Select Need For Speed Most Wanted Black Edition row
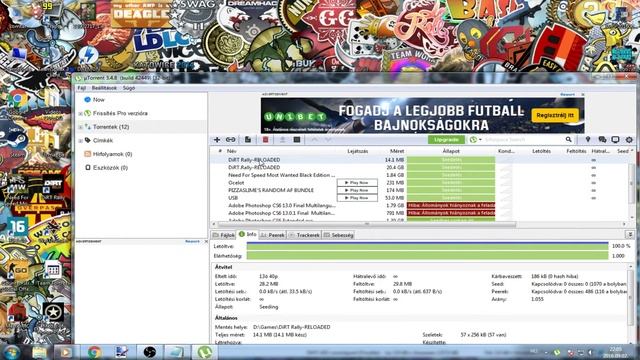Screen dimensions: 640x360 tap(420, 175)
